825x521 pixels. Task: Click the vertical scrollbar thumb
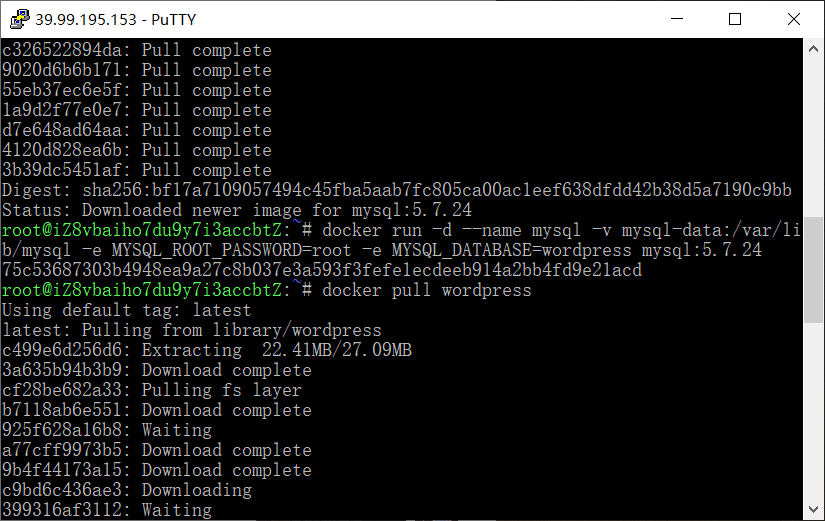813,270
